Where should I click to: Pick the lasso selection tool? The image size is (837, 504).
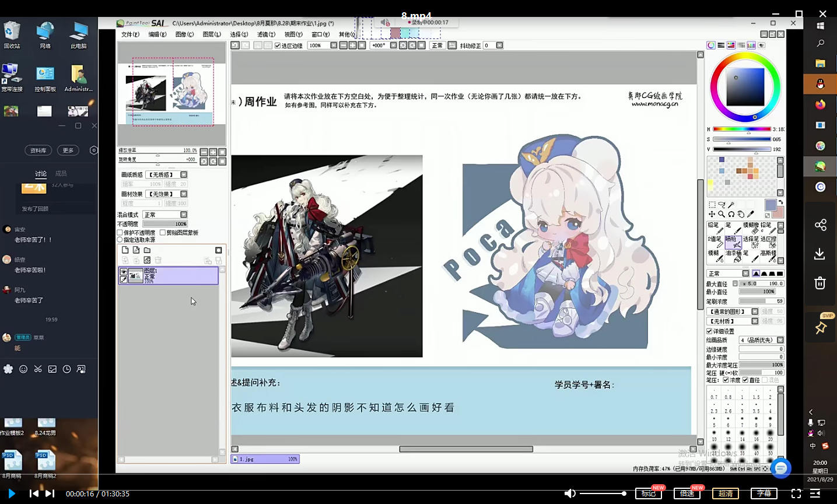722,205
